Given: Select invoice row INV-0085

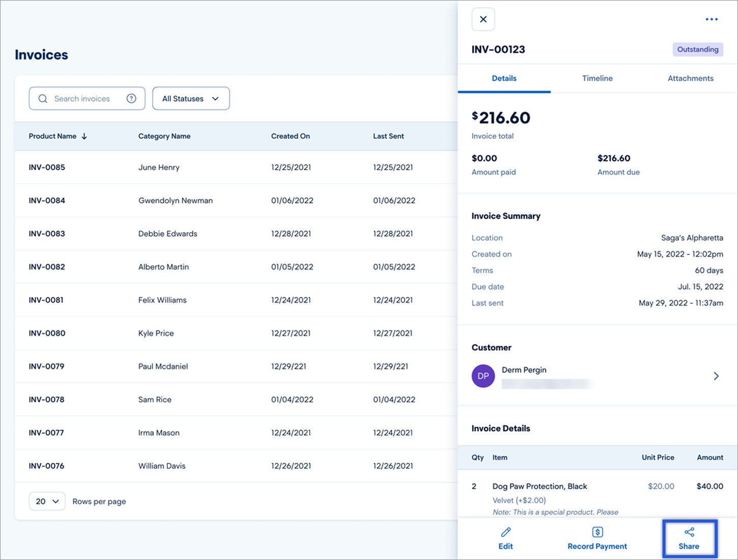Looking at the screenshot, I should pos(236,167).
